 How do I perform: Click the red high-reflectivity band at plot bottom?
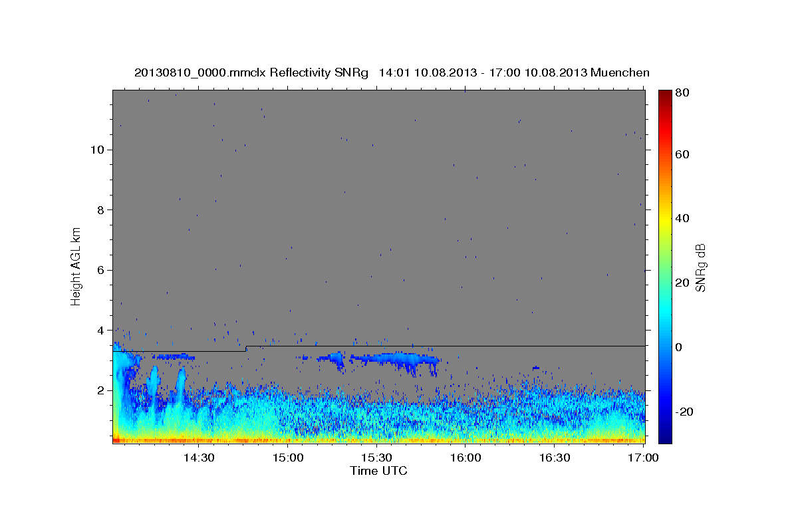click(x=378, y=440)
